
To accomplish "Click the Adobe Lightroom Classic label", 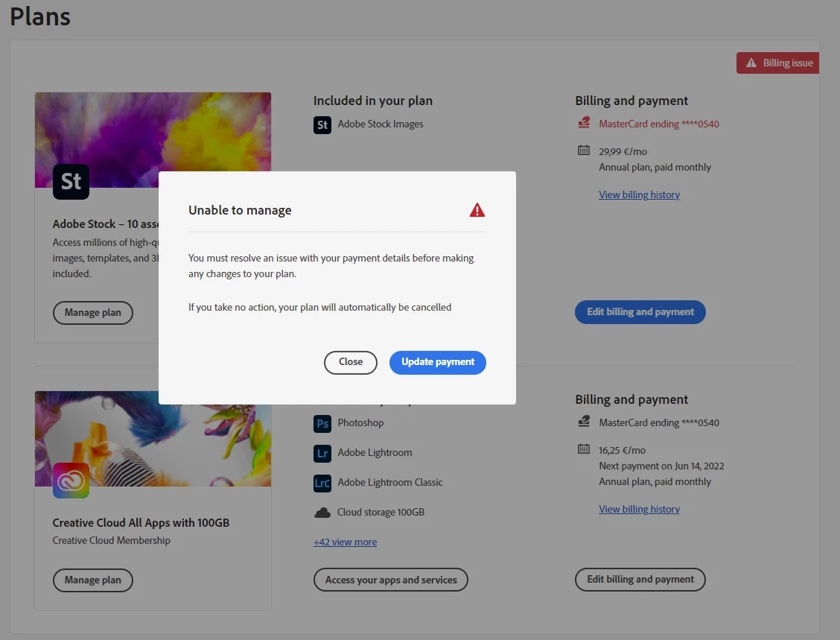I will 390,482.
